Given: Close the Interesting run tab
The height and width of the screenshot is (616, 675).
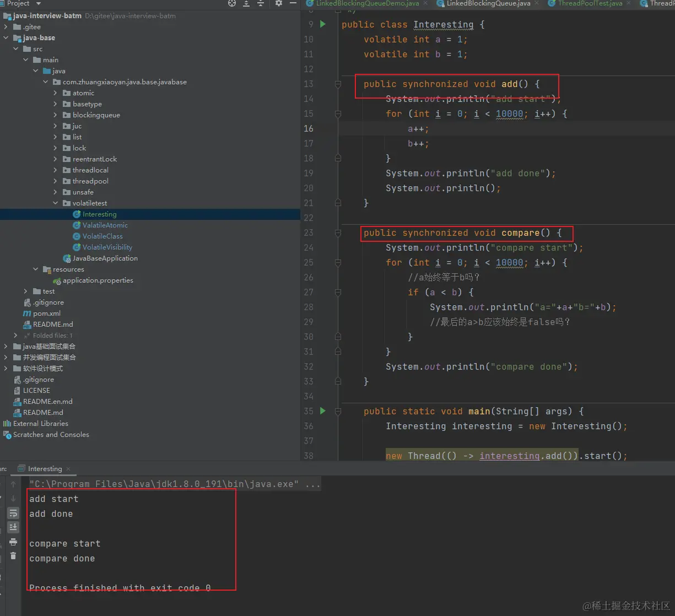Looking at the screenshot, I should point(69,469).
